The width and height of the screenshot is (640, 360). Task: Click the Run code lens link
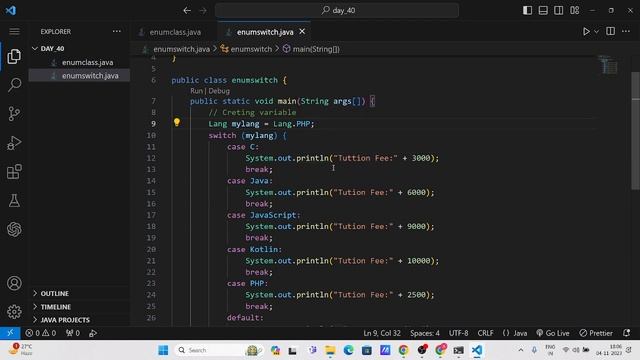(x=196, y=91)
